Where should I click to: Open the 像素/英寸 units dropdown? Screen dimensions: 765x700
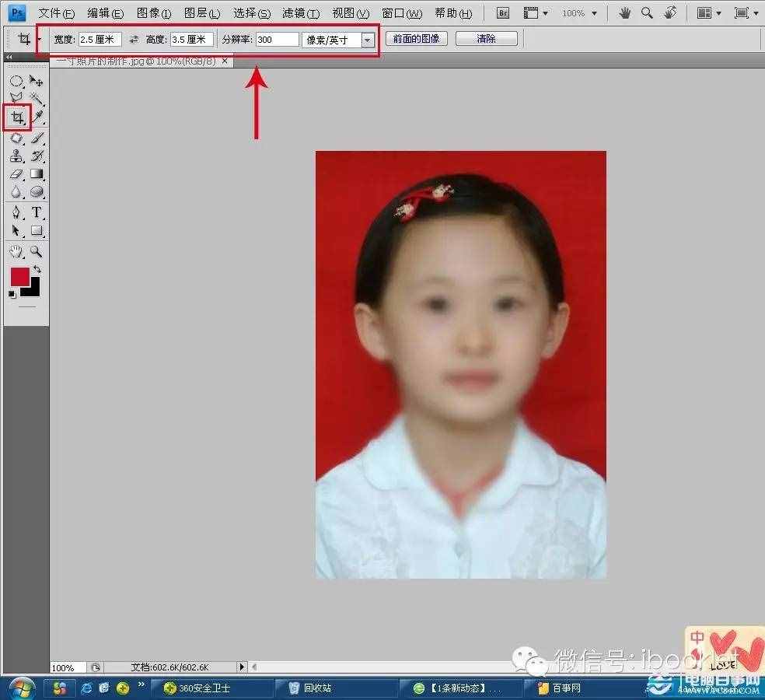click(365, 39)
